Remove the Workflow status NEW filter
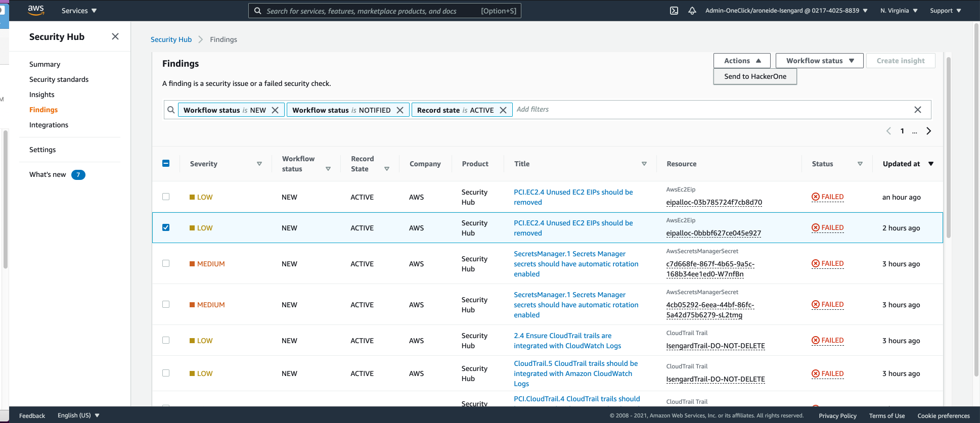 [x=275, y=110]
